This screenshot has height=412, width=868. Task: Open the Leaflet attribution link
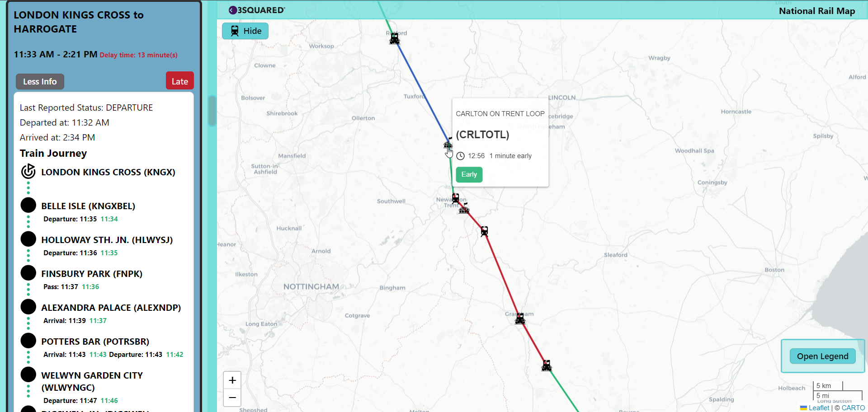pyautogui.click(x=818, y=407)
